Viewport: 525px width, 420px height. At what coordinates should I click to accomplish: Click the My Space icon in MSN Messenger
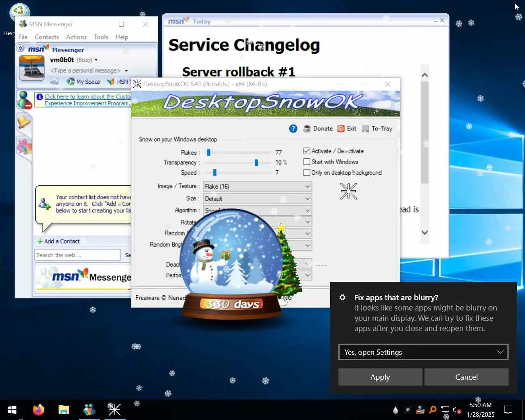click(x=71, y=82)
